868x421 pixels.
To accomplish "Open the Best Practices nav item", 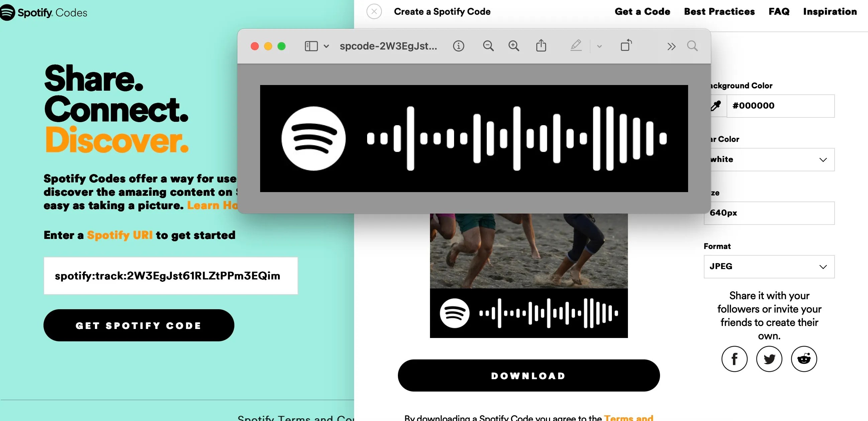I will coord(719,11).
